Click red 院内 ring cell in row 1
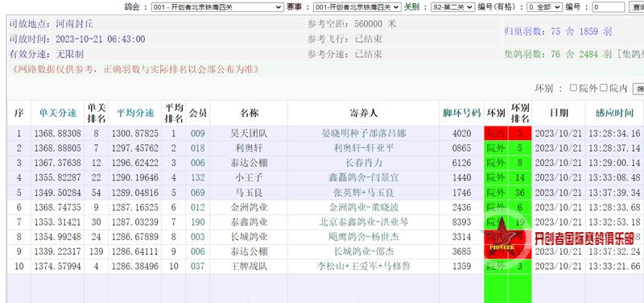The image size is (644, 303). point(496,134)
